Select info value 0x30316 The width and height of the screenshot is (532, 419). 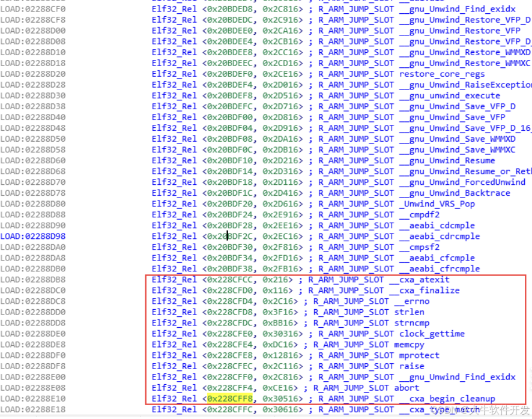(x=280, y=334)
